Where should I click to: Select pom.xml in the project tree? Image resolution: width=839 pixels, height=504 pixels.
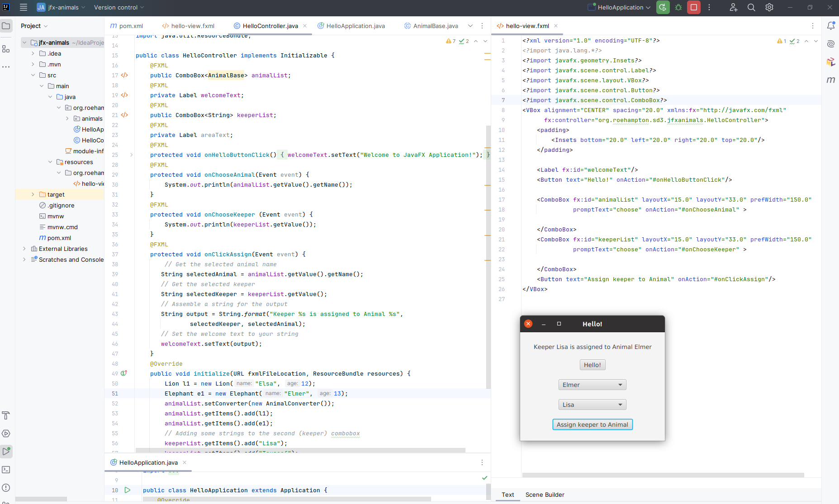[x=59, y=238]
